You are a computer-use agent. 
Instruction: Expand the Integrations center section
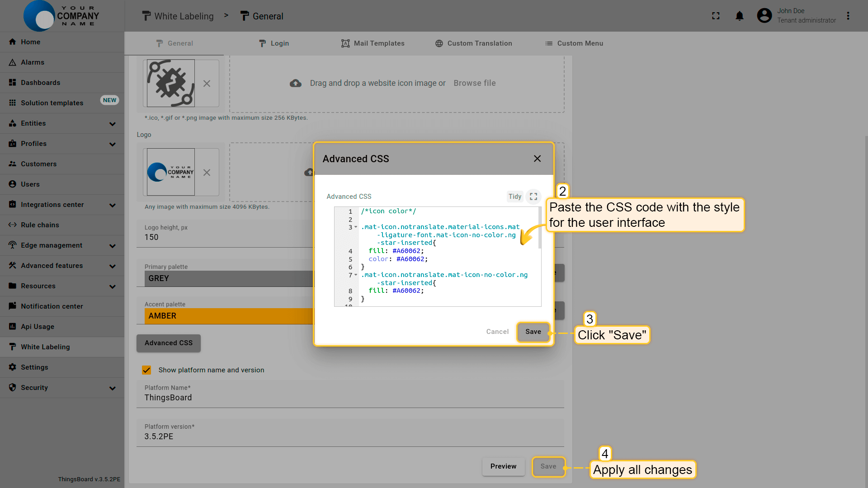(112, 205)
